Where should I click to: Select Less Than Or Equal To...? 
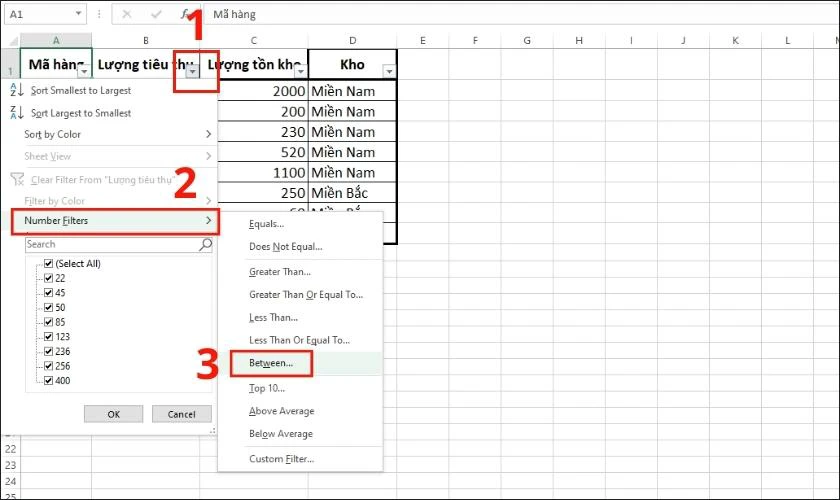299,340
